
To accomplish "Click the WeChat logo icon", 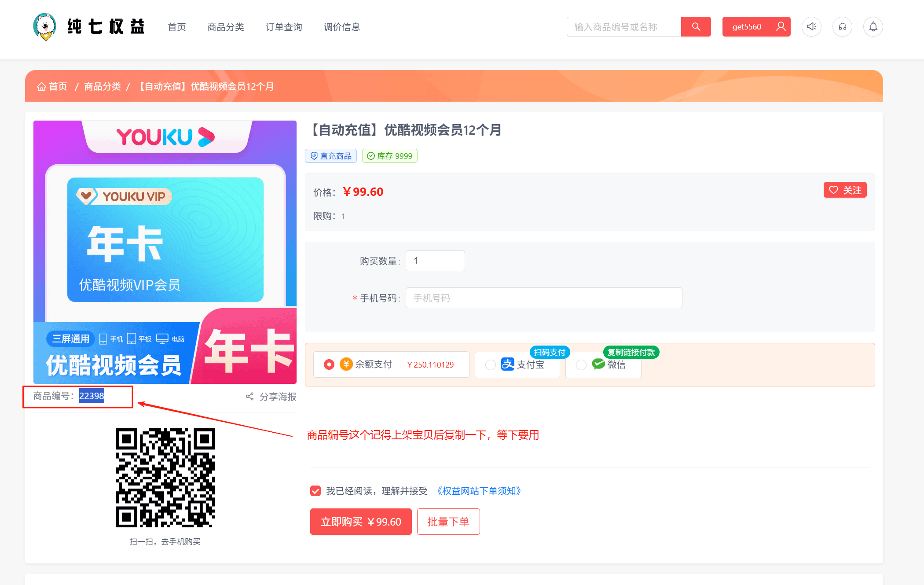I will click(x=598, y=364).
